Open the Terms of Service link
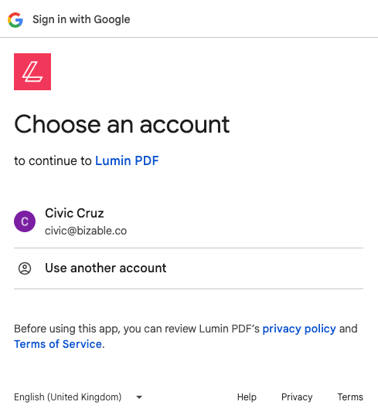The image size is (378, 415). click(x=58, y=344)
